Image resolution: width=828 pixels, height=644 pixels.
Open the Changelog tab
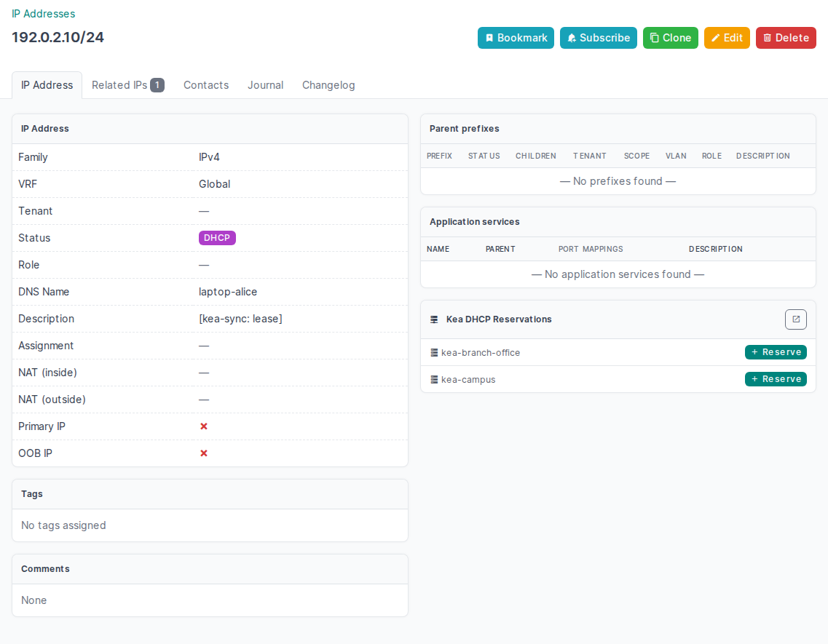coord(328,85)
